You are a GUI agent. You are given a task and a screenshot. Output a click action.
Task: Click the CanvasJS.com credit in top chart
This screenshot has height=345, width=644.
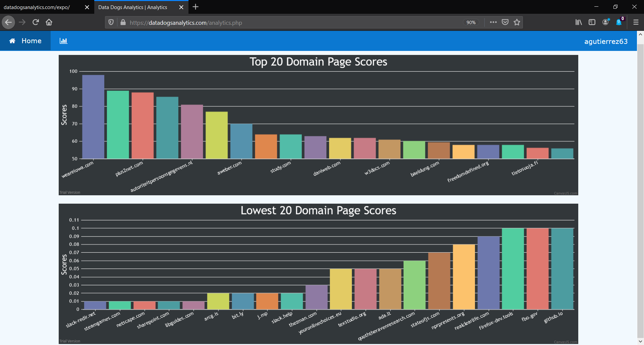point(566,193)
